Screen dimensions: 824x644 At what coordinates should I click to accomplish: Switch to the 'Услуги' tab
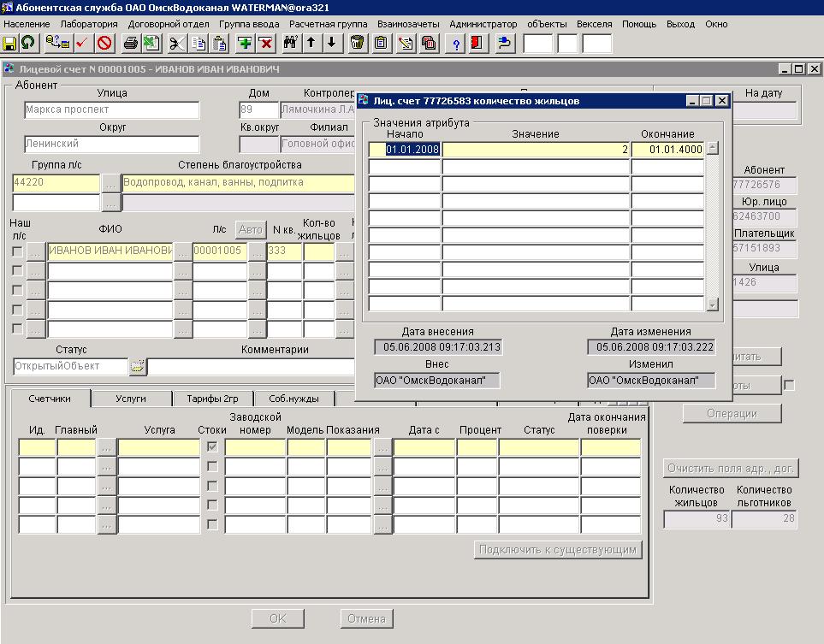pyautogui.click(x=131, y=399)
